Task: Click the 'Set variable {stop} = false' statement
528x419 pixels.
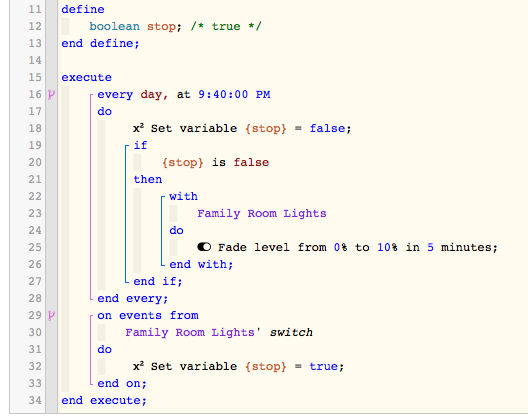Action: [242, 128]
